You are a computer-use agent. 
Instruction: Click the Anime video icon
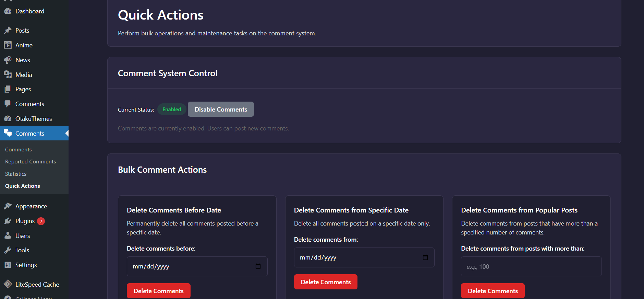point(8,45)
